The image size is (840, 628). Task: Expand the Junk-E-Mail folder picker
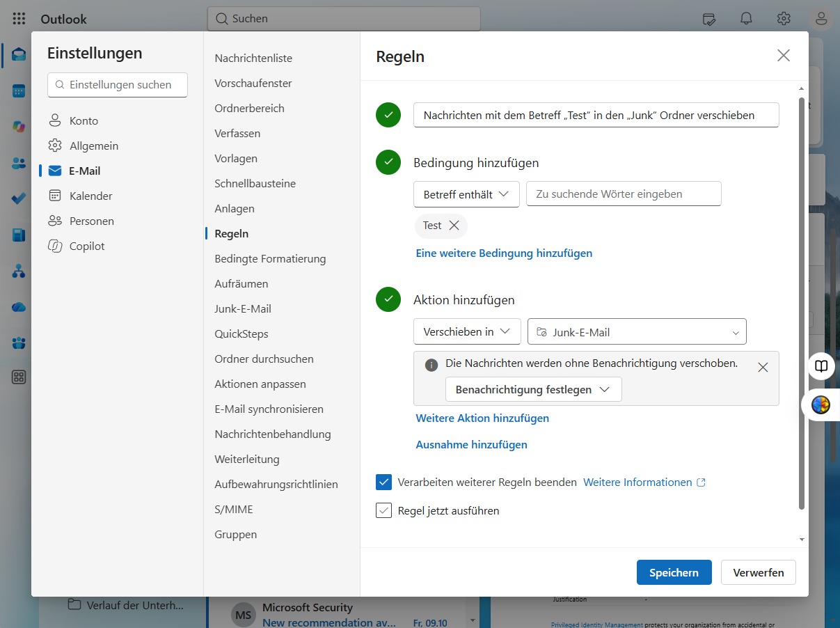(x=637, y=331)
